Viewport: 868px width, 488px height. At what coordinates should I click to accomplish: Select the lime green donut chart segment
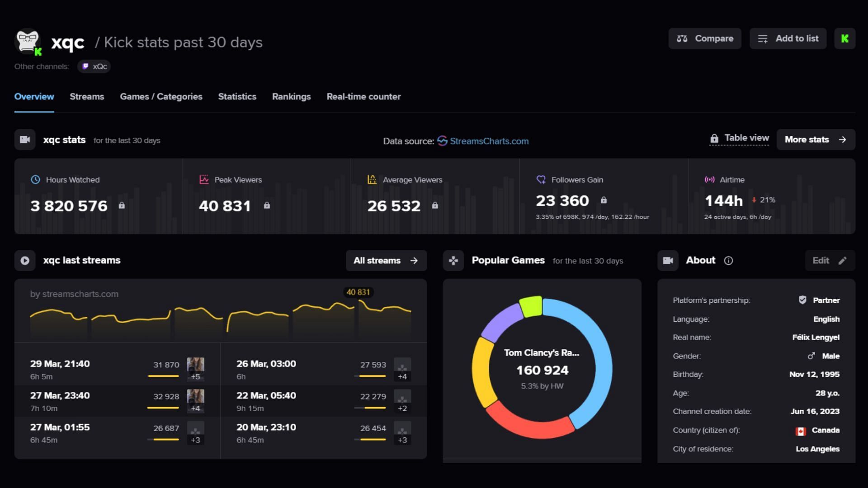531,306
